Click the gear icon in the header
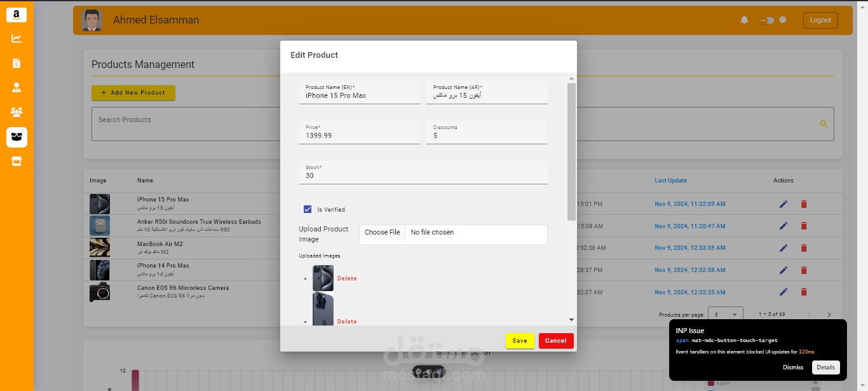868x391 pixels. (783, 20)
